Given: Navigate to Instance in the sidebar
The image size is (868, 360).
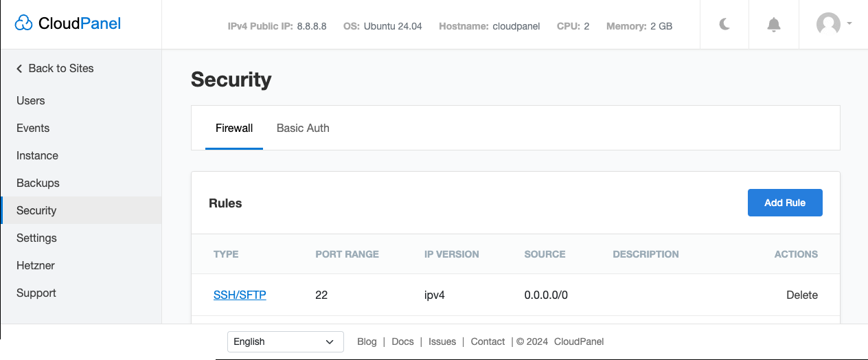Looking at the screenshot, I should [x=37, y=155].
